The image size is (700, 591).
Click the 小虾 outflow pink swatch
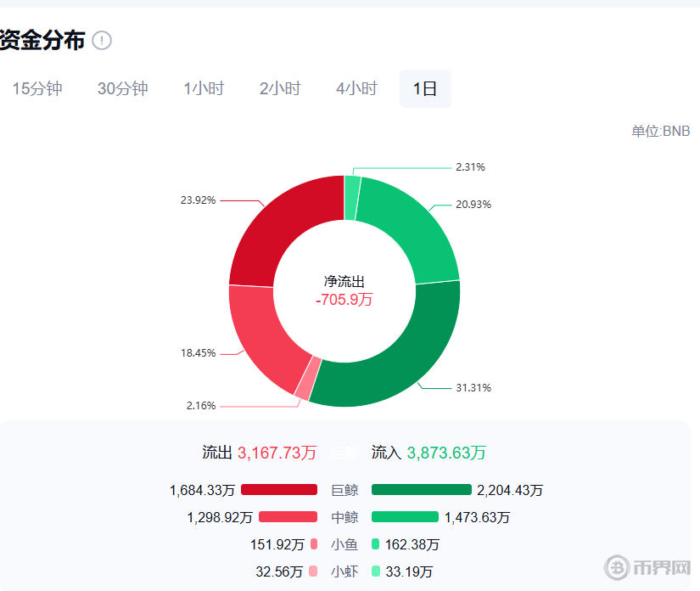coord(313,571)
